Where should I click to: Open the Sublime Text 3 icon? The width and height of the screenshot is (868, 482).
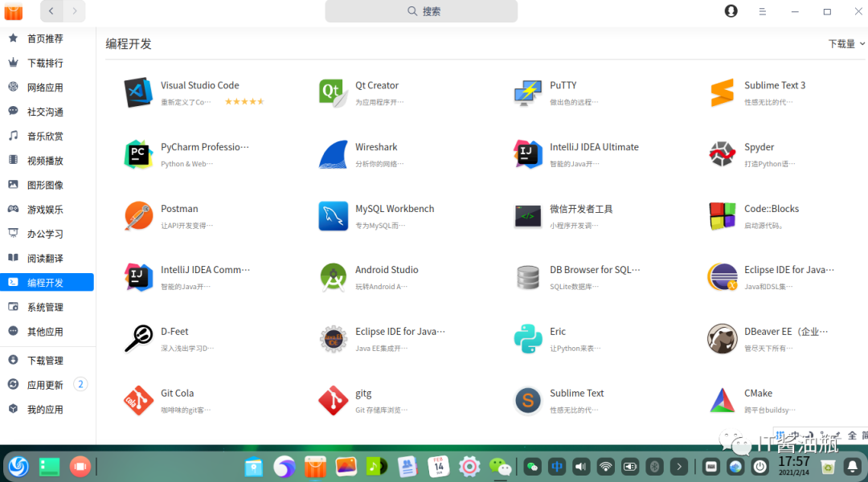point(722,92)
